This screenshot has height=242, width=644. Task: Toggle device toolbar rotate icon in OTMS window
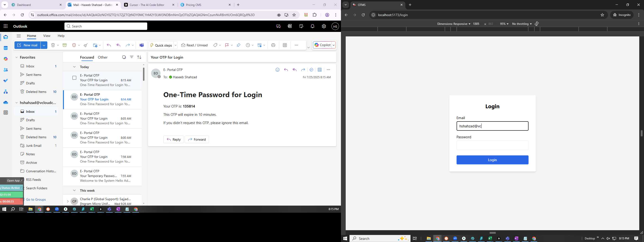(x=537, y=24)
